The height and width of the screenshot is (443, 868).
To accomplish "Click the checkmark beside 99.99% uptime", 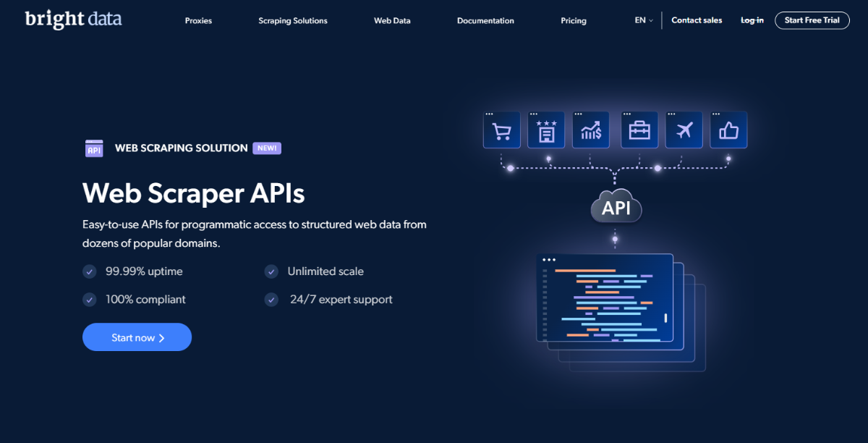I will tap(90, 272).
